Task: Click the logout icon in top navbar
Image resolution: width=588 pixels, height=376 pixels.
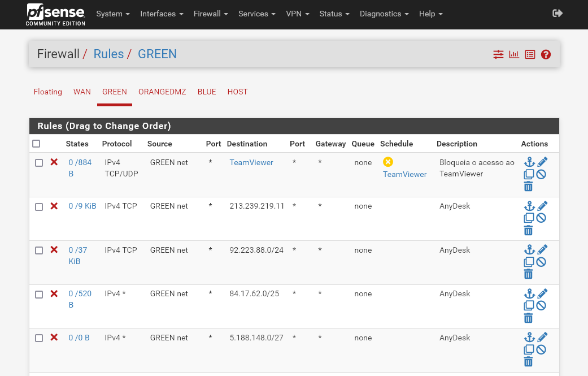Action: (x=557, y=13)
